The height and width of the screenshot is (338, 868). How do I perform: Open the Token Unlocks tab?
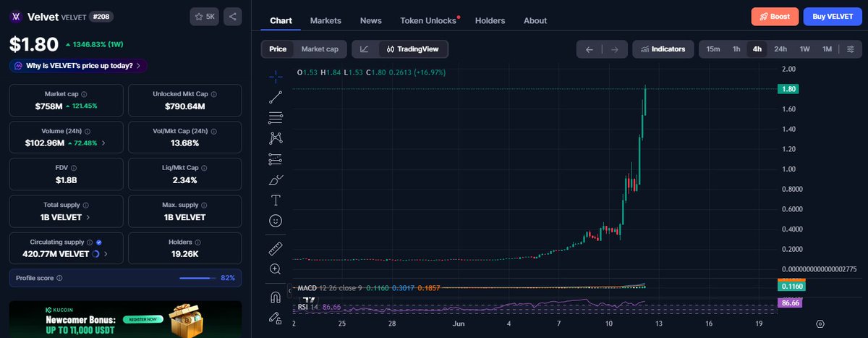tap(430, 20)
